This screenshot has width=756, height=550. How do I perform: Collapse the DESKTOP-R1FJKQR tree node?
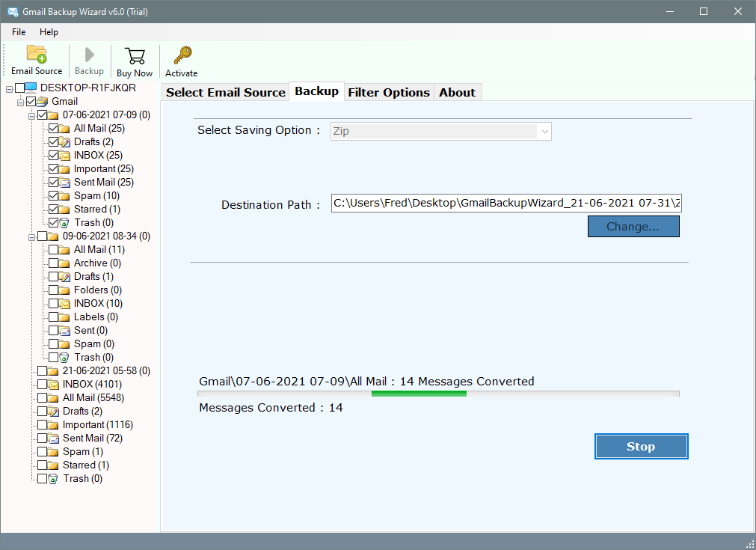pyautogui.click(x=9, y=89)
